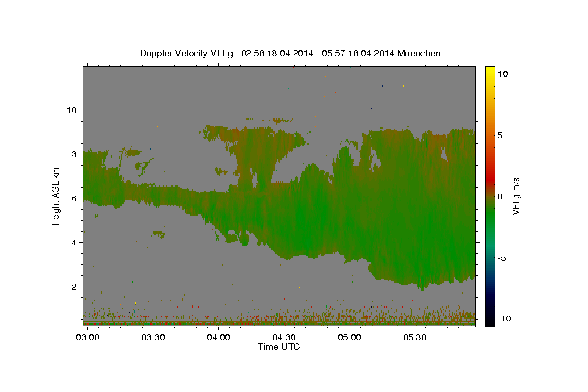The width and height of the screenshot is (588, 392).
Task: Click the 03:00 time axis tick label
Action: point(88,338)
